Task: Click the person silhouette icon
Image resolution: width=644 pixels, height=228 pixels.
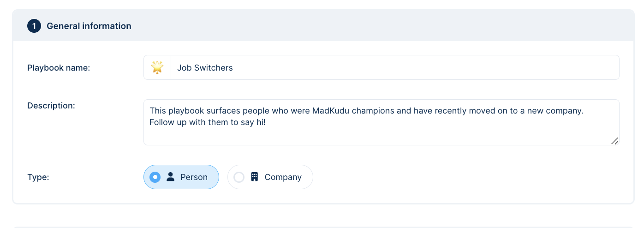Action: coord(170,177)
